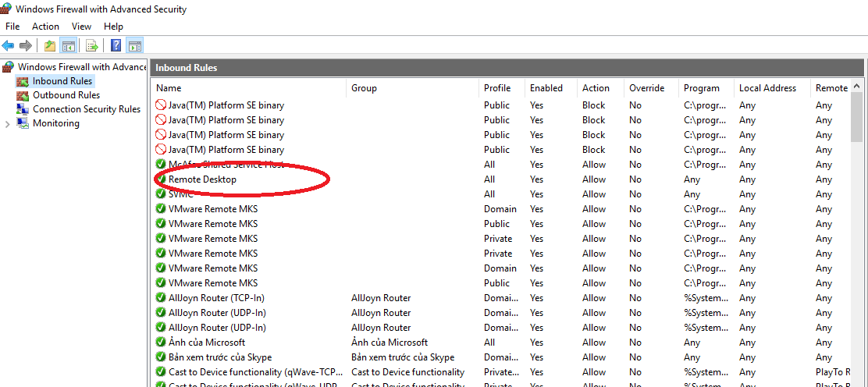The image size is (868, 387).
Task: Select the Ảnh của Microsoft rule name
Action: click(207, 343)
